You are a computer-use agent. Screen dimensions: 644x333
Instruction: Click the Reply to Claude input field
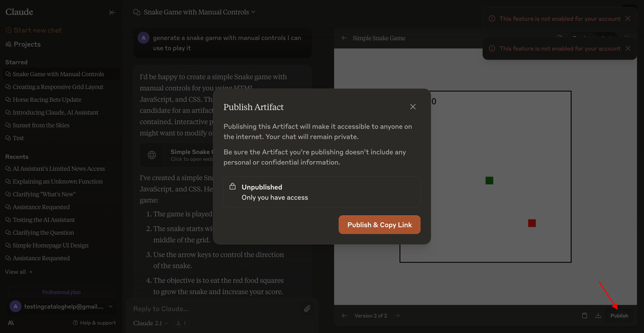pyautogui.click(x=213, y=309)
